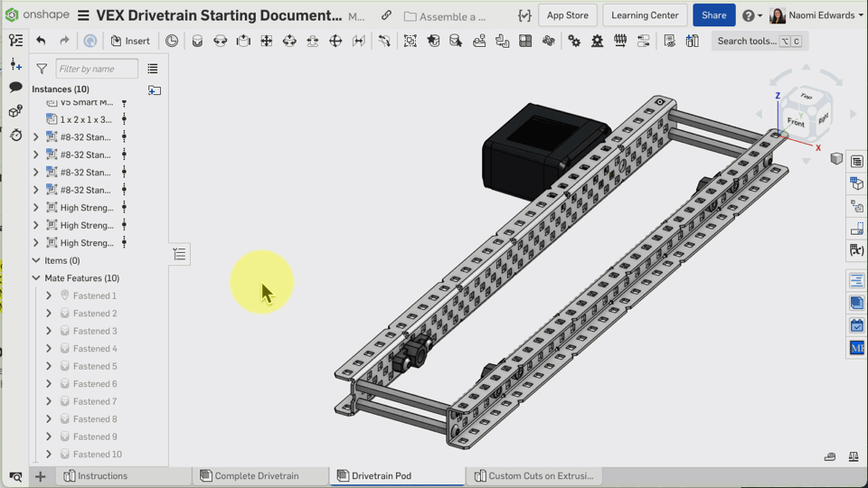
Task: Open the Comments panel icon
Action: tap(15, 88)
